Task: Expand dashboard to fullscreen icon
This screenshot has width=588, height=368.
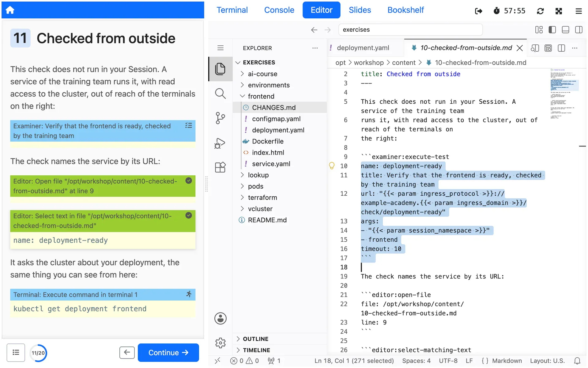Action: (559, 11)
